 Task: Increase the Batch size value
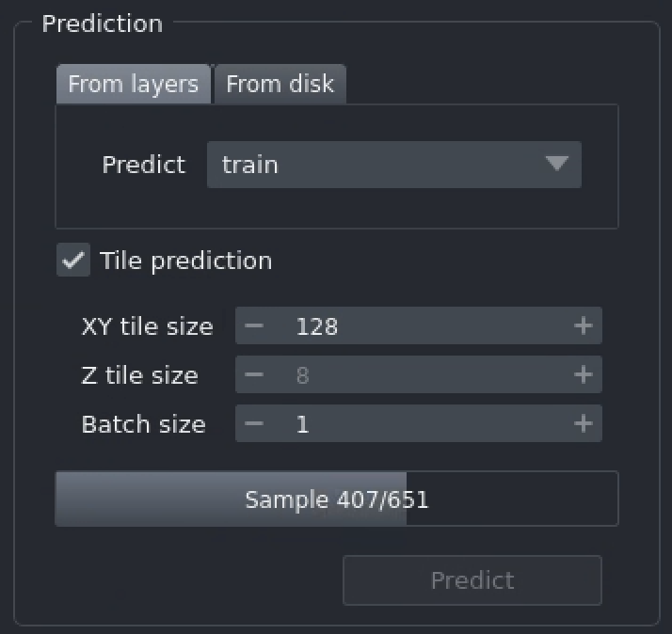coord(584,424)
